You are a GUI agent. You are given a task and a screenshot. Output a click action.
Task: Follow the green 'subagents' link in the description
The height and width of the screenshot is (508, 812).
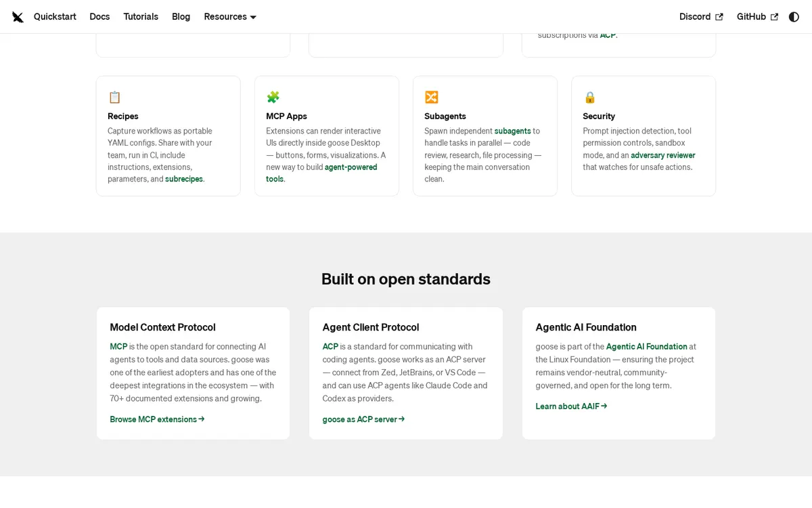(512, 131)
